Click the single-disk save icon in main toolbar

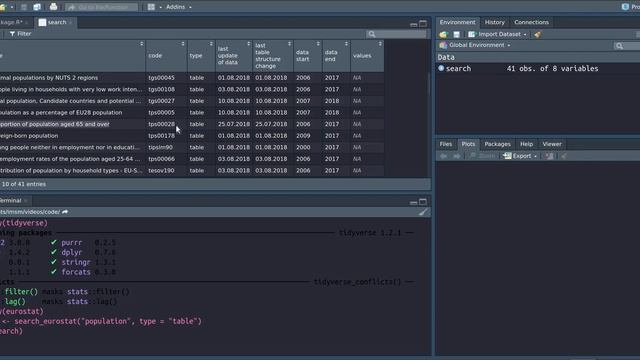[24, 7]
